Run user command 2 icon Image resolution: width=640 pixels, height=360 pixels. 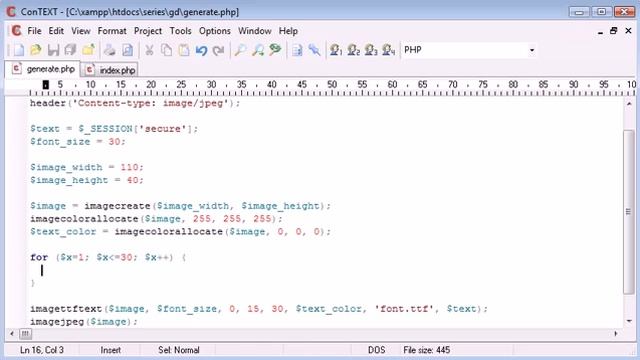pyautogui.click(x=353, y=50)
